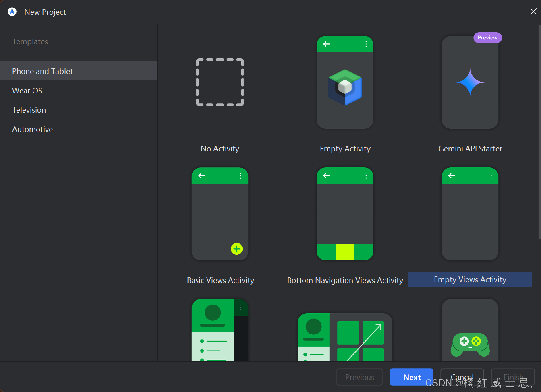Image resolution: width=541 pixels, height=392 pixels.
Task: Select the Wear OS category
Action: click(79, 91)
